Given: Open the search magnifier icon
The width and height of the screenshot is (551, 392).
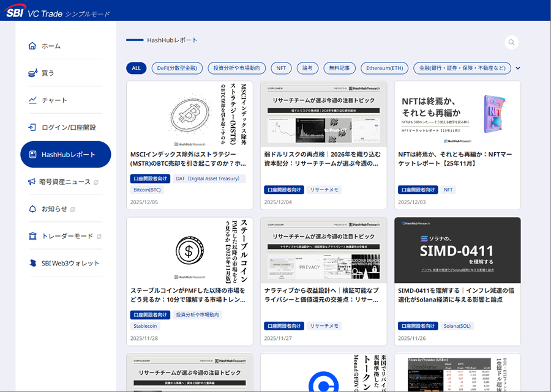Looking at the screenshot, I should point(511,42).
